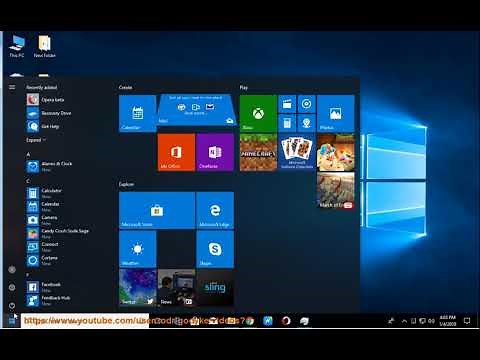480x360 pixels.
Task: Open the Skype tile
Action: 215,249
